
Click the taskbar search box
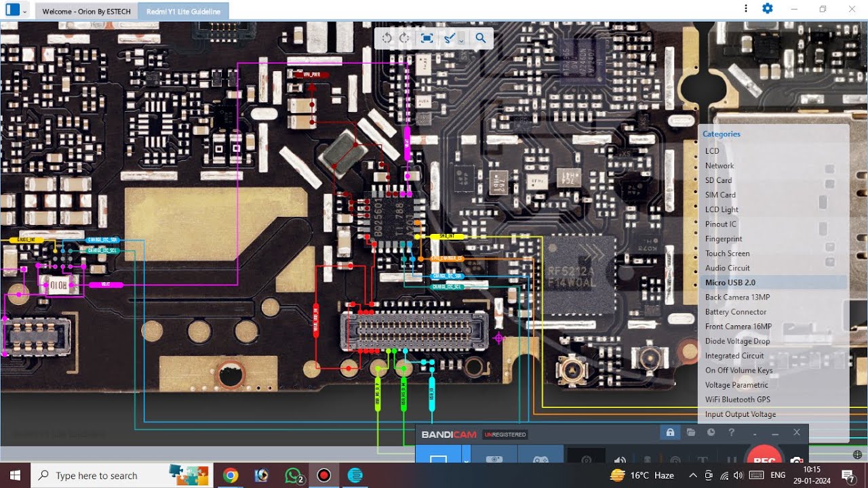122,476
